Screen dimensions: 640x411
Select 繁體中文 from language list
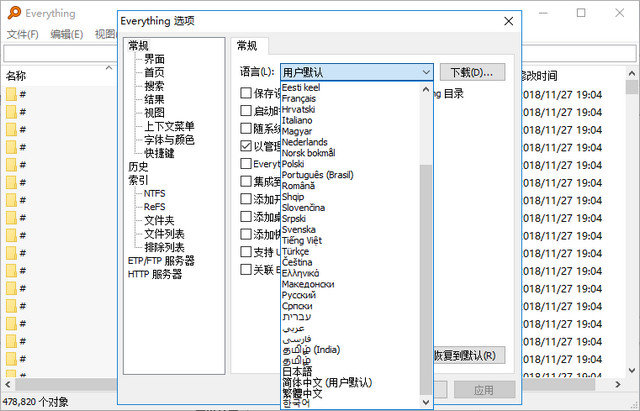(x=302, y=393)
